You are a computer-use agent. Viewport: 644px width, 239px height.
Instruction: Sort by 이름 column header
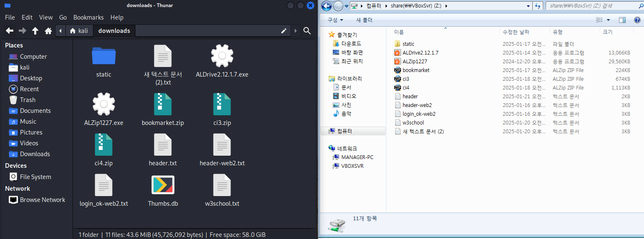tap(445, 32)
